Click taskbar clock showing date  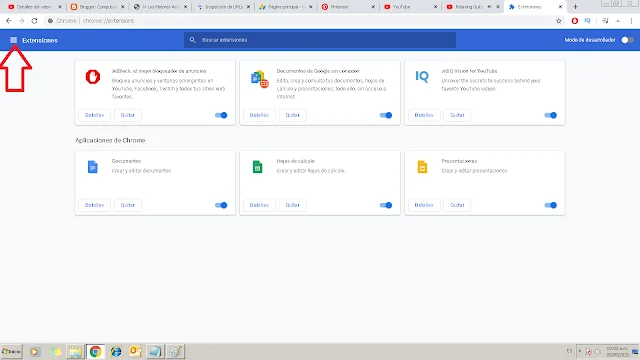coord(617,351)
